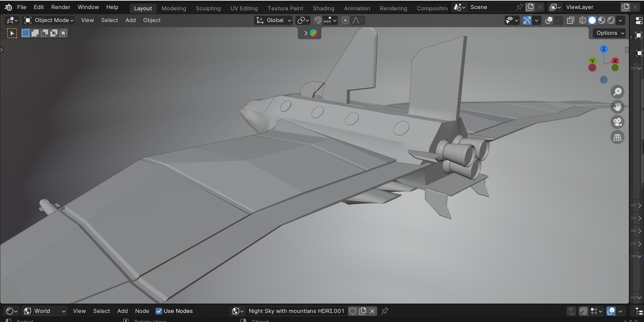The width and height of the screenshot is (644, 322).
Task: Open the transform pivot point dropdown
Action: point(303,20)
